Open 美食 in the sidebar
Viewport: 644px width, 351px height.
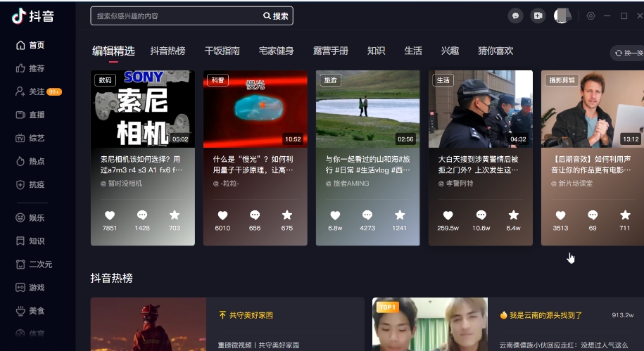pos(30,311)
